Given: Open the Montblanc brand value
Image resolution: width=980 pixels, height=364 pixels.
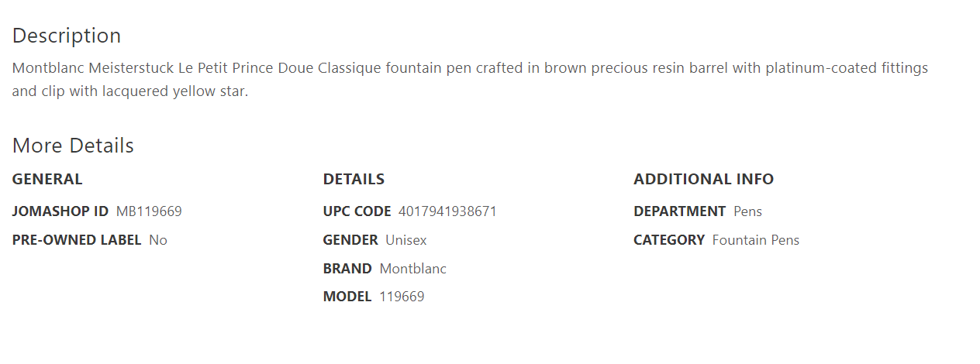Looking at the screenshot, I should (413, 269).
